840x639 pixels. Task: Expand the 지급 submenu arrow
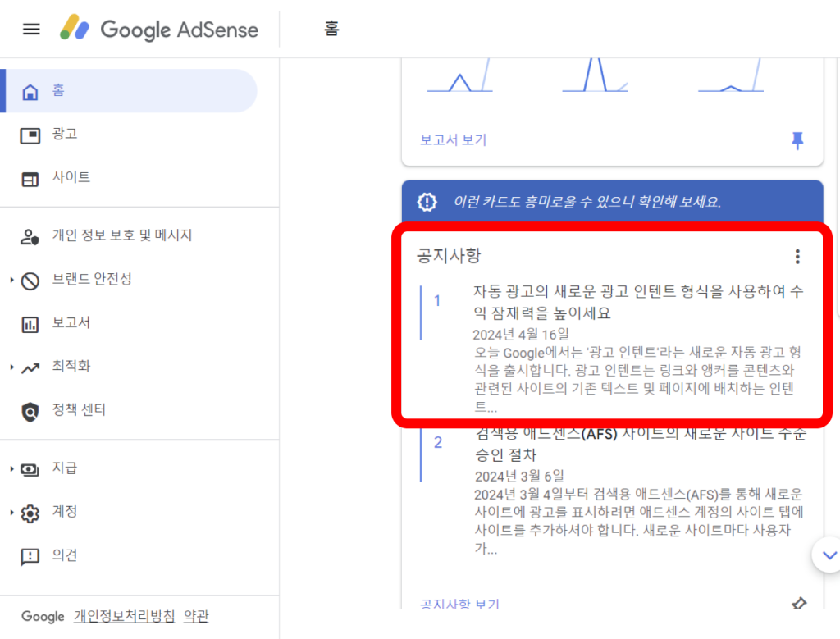[x=11, y=468]
